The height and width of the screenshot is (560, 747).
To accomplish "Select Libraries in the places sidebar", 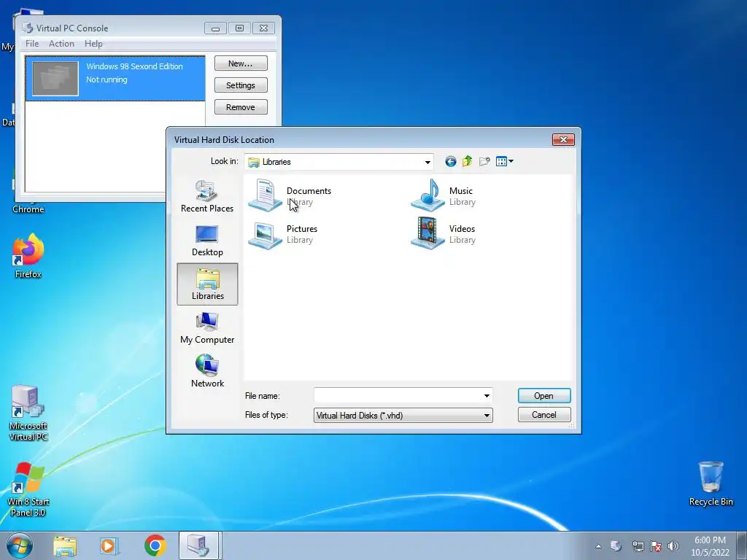I will [x=207, y=284].
